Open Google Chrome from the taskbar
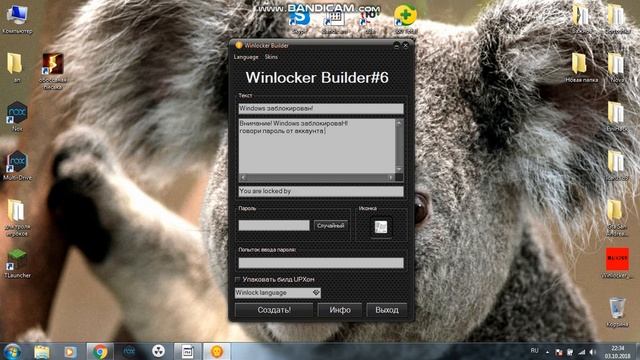The image size is (640, 360). pos(100,351)
